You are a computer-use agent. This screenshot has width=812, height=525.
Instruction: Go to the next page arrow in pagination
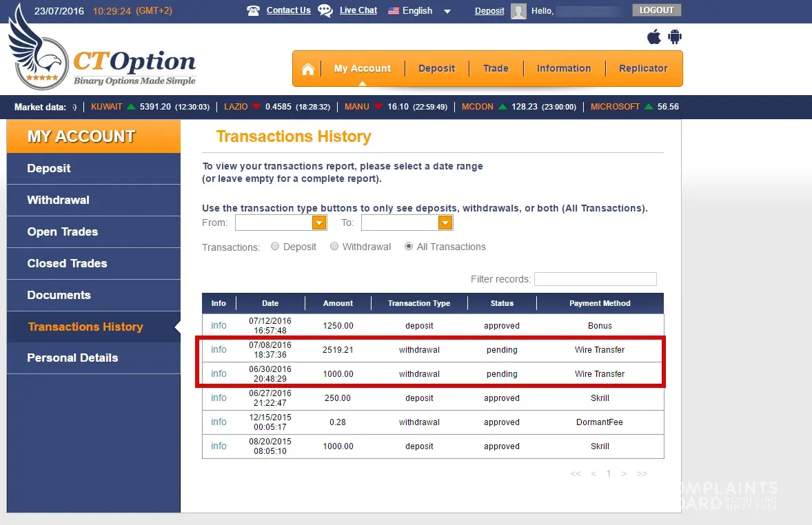tap(624, 474)
